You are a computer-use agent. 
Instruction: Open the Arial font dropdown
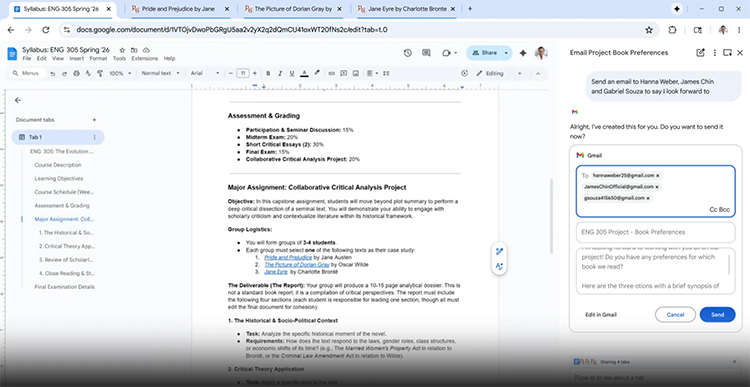coord(205,73)
